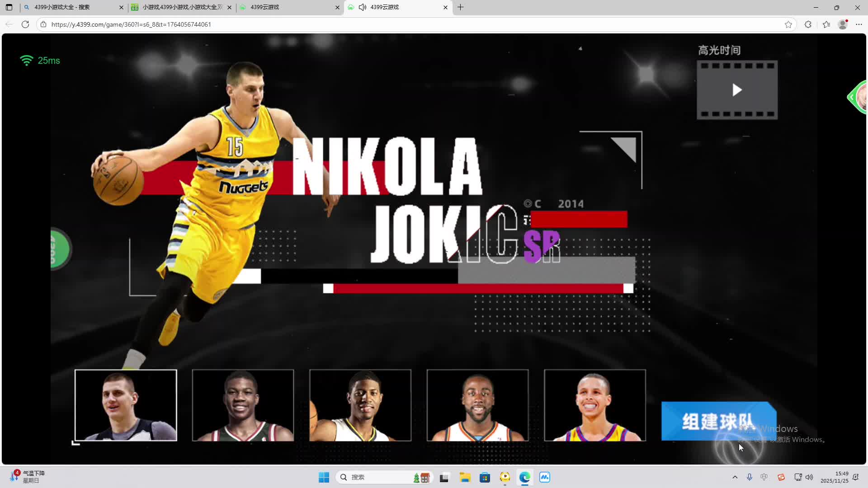This screenshot has width=868, height=488.
Task: Play the highlight moments video
Action: coord(737,90)
